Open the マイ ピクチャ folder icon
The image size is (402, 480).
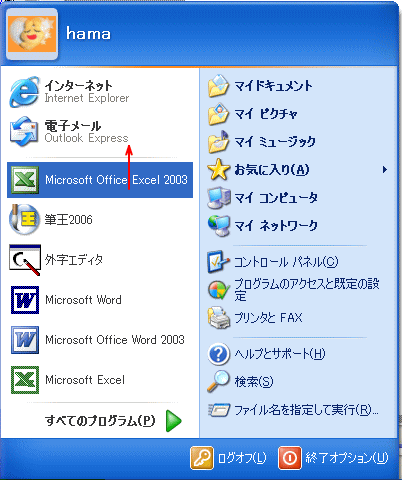click(218, 114)
